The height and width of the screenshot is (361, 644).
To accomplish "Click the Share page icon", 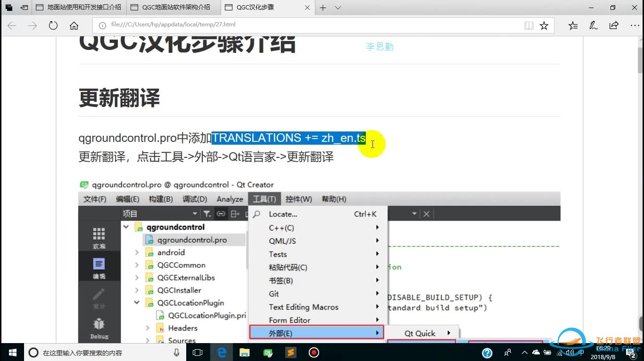I will (614, 25).
